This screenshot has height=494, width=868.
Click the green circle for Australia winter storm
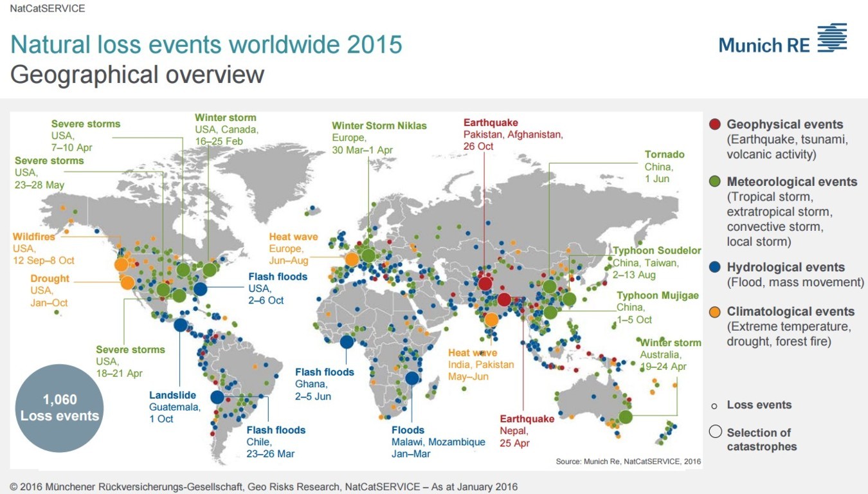[626, 417]
